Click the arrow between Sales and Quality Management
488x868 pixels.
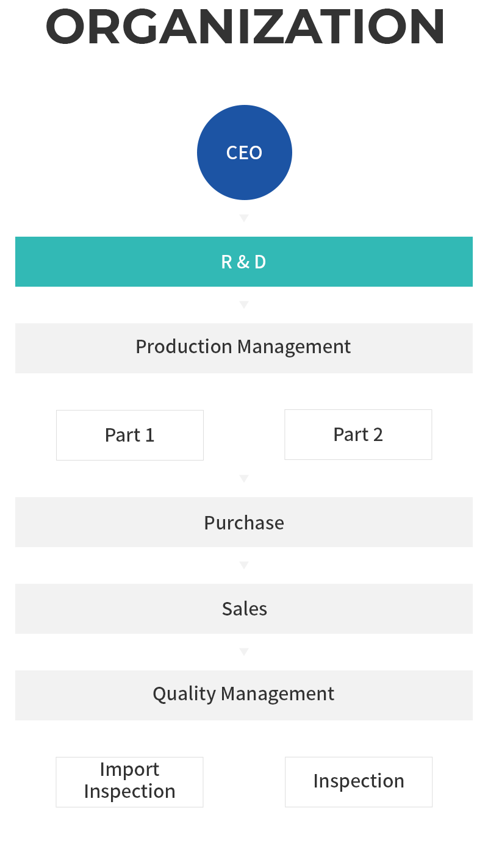244,652
